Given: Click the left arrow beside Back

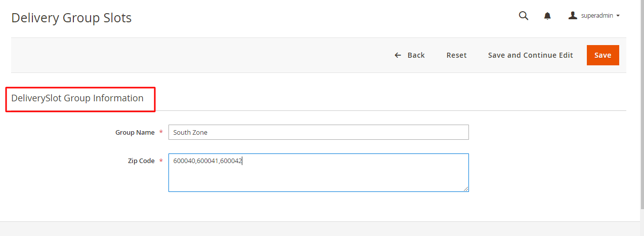Looking at the screenshot, I should (x=398, y=55).
